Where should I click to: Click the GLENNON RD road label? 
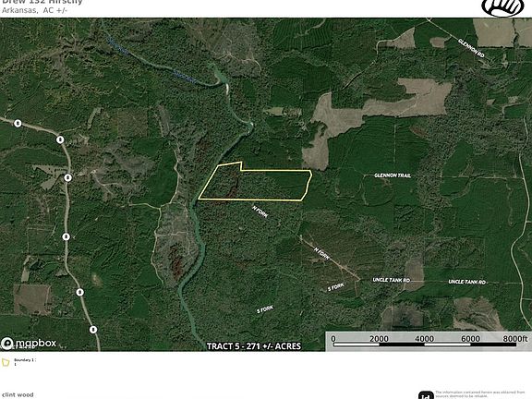(471, 48)
